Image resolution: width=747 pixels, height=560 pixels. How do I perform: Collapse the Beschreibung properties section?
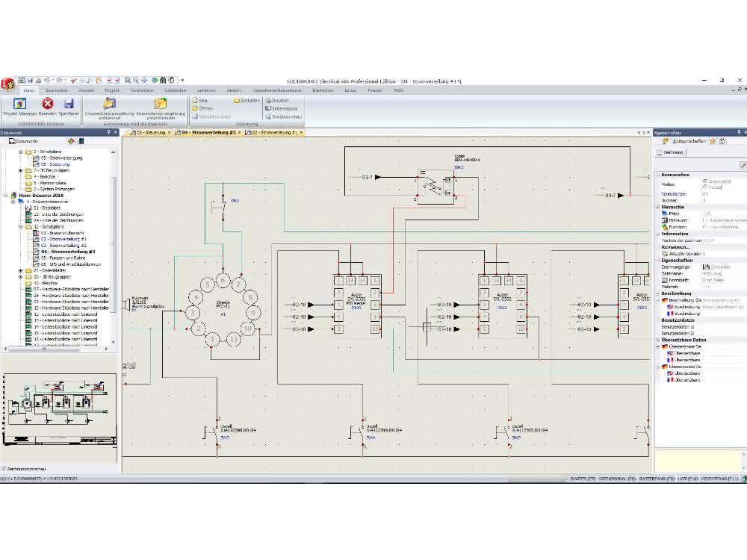point(658,293)
